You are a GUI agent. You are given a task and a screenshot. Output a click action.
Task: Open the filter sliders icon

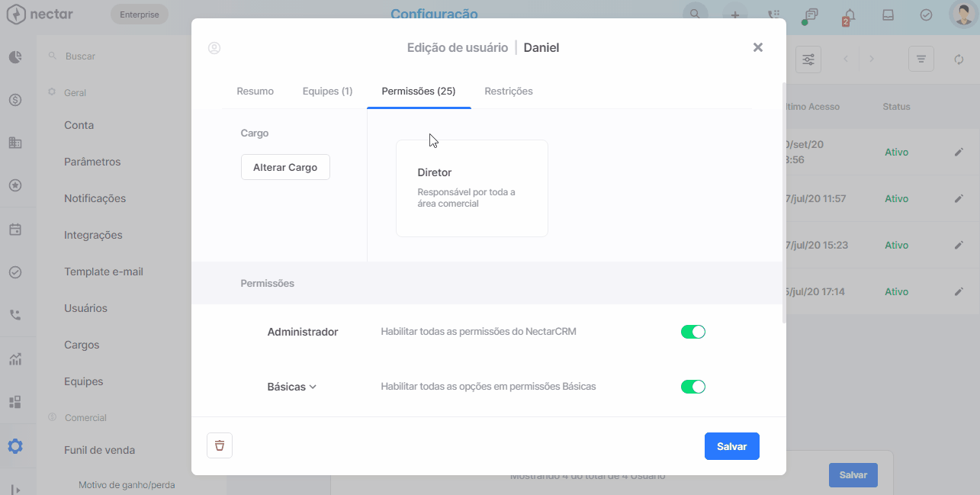coord(808,59)
